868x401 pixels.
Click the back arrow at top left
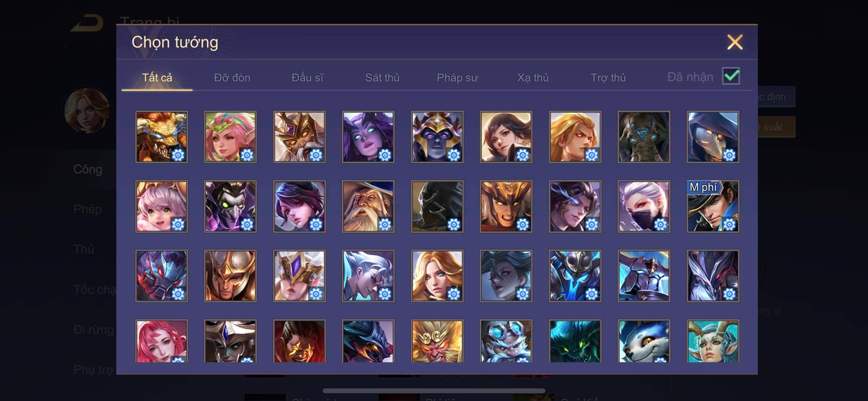pos(87,23)
